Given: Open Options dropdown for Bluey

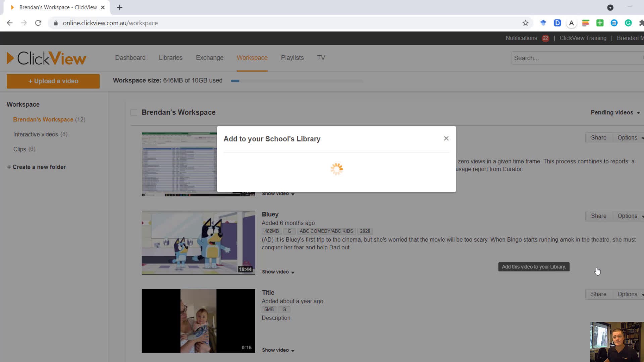Looking at the screenshot, I should click(628, 216).
